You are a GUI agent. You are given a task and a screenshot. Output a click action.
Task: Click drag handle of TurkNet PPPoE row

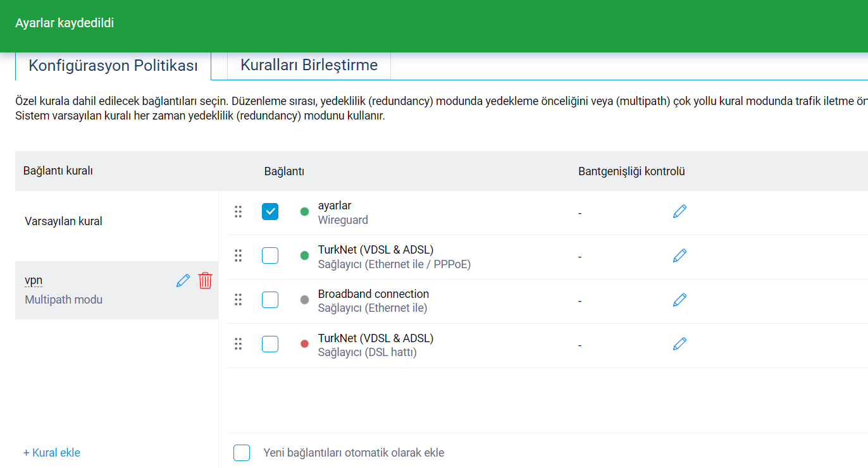pyautogui.click(x=239, y=256)
